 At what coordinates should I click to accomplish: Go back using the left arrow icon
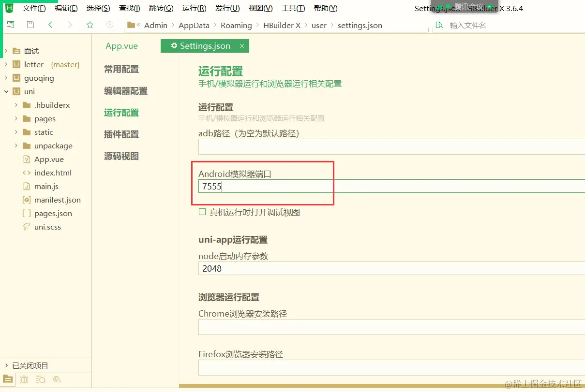point(50,25)
